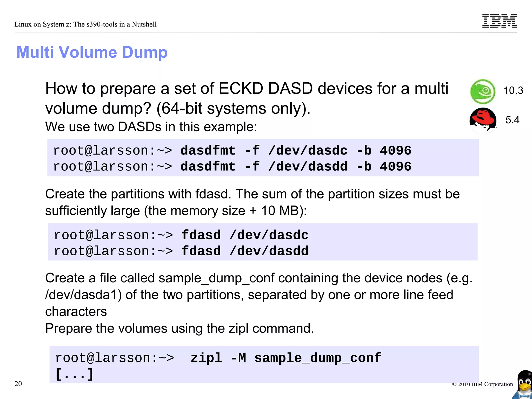The width and height of the screenshot is (532, 399).
Task: Click 'volume dump? (64-bit systems only).' line
Action: [x=178, y=108]
